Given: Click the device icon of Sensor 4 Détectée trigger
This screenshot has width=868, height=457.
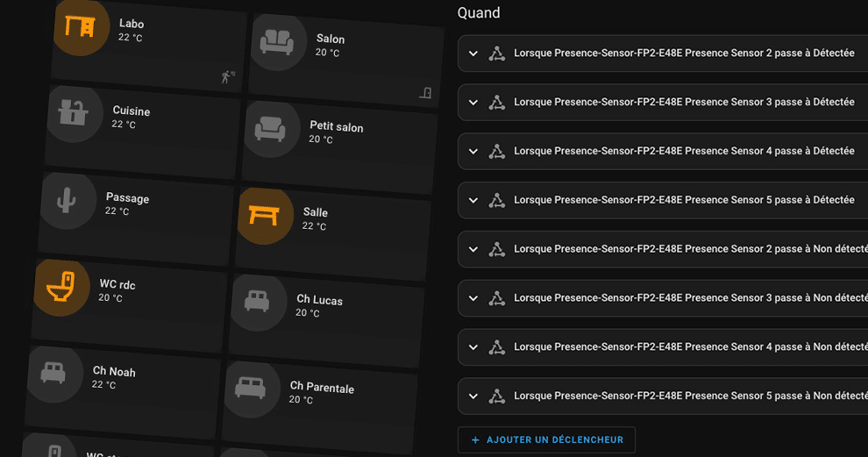Looking at the screenshot, I should (x=496, y=151).
